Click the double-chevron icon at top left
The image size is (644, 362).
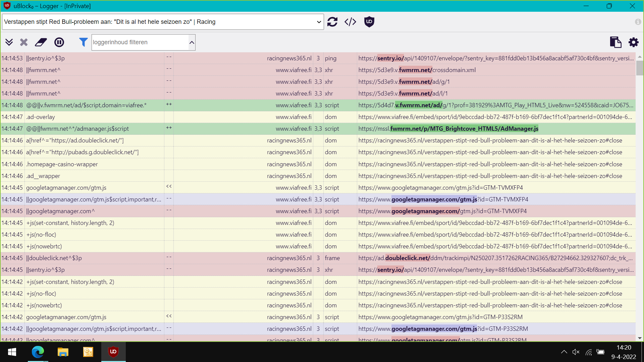(x=9, y=42)
